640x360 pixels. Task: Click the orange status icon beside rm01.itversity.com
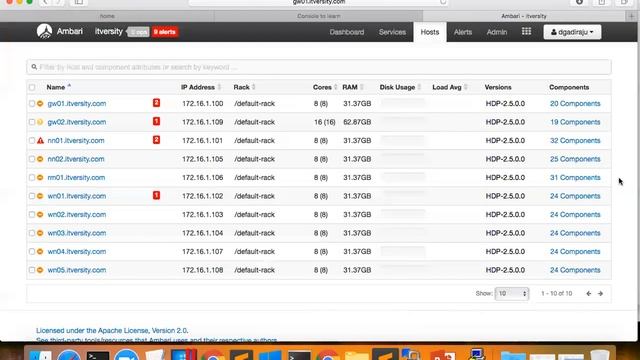[x=40, y=178]
